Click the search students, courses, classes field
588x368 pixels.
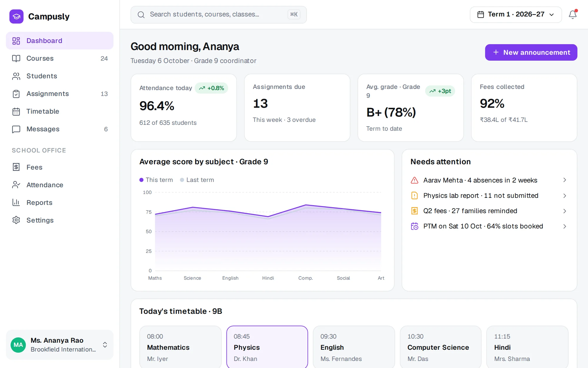click(x=219, y=14)
